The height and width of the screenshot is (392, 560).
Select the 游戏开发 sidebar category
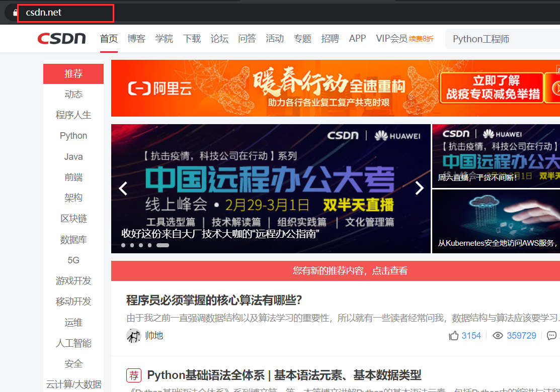pyautogui.click(x=73, y=281)
